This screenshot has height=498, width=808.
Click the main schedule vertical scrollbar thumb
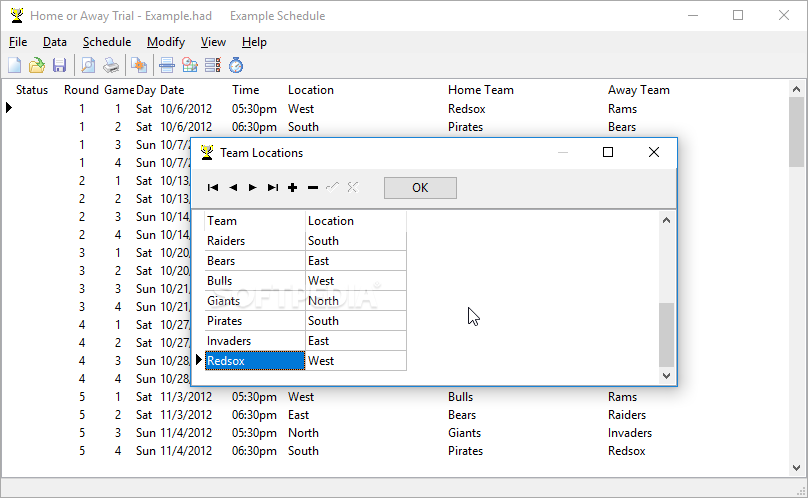796,132
